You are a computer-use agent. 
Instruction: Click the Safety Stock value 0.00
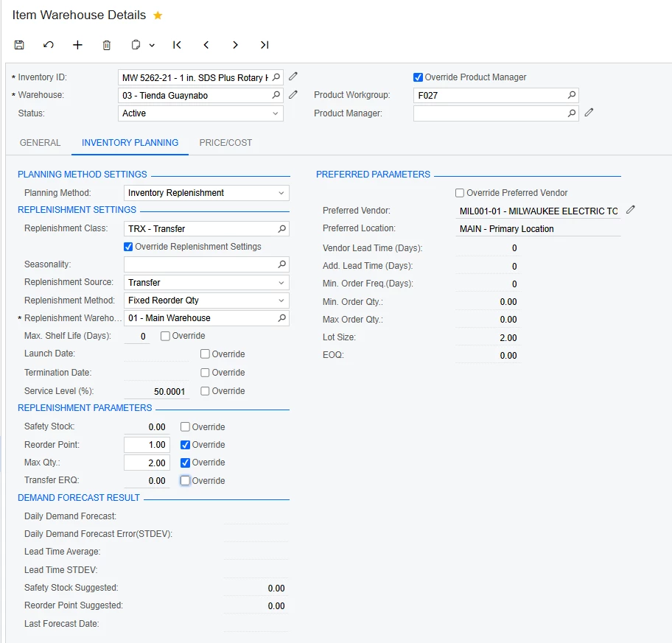tap(157, 427)
